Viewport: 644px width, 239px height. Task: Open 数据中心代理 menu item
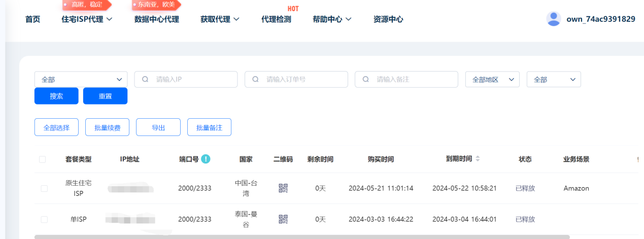tap(157, 19)
